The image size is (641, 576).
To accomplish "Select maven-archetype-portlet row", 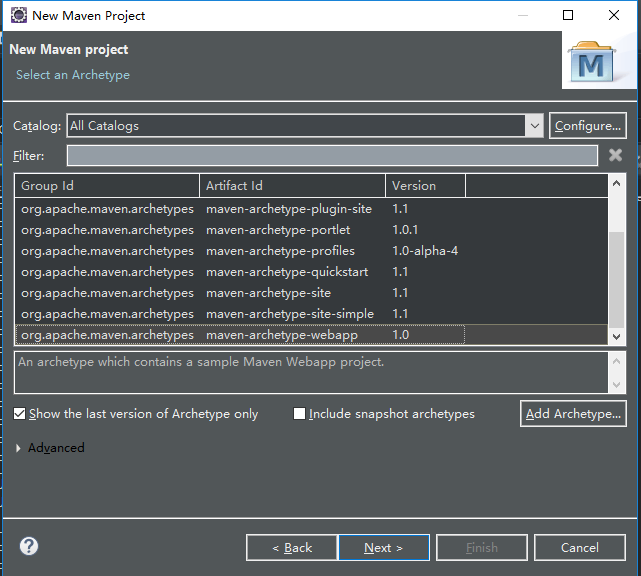I will coord(312,230).
